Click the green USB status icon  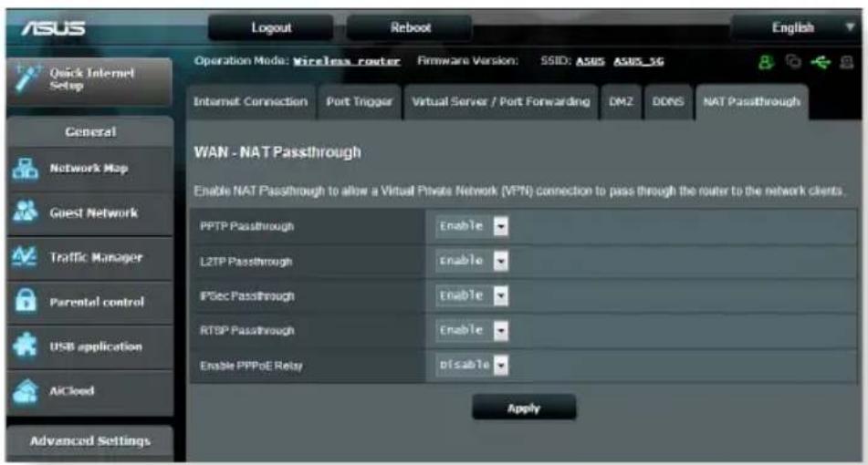tap(821, 62)
